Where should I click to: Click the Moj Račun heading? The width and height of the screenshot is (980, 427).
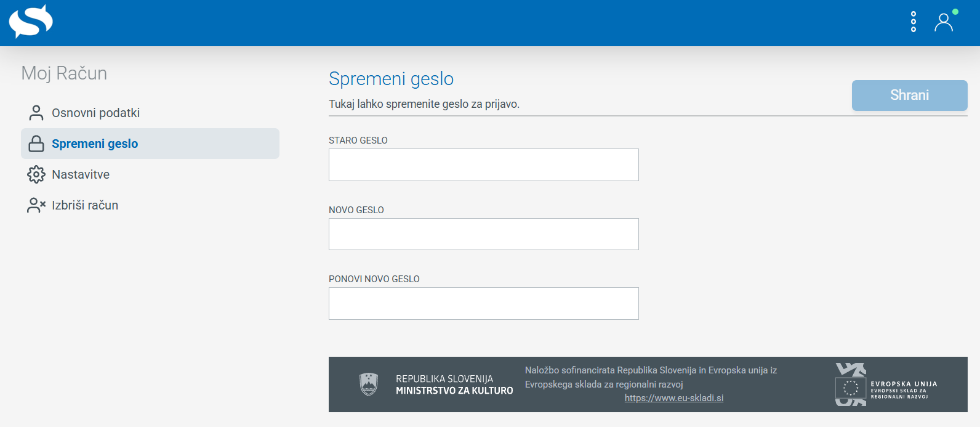[64, 73]
